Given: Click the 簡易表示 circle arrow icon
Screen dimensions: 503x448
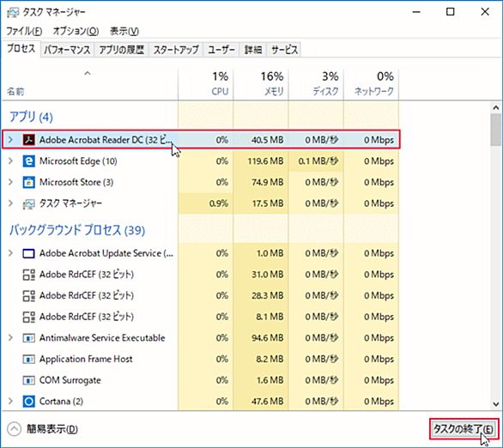Looking at the screenshot, I should click(14, 429).
